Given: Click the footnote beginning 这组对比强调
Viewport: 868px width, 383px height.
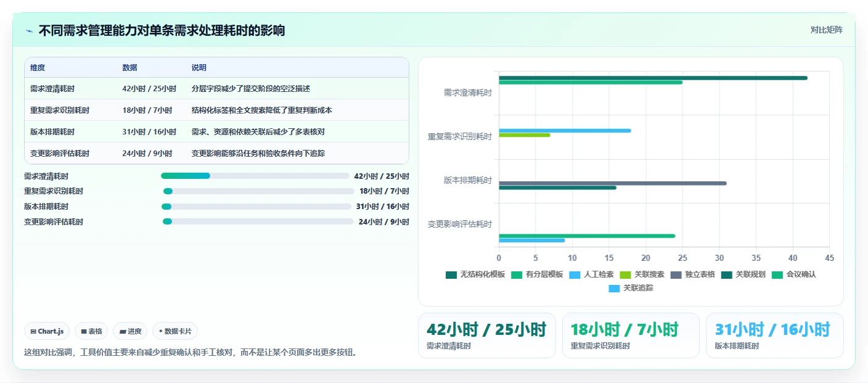Looking at the screenshot, I should click(x=190, y=353).
